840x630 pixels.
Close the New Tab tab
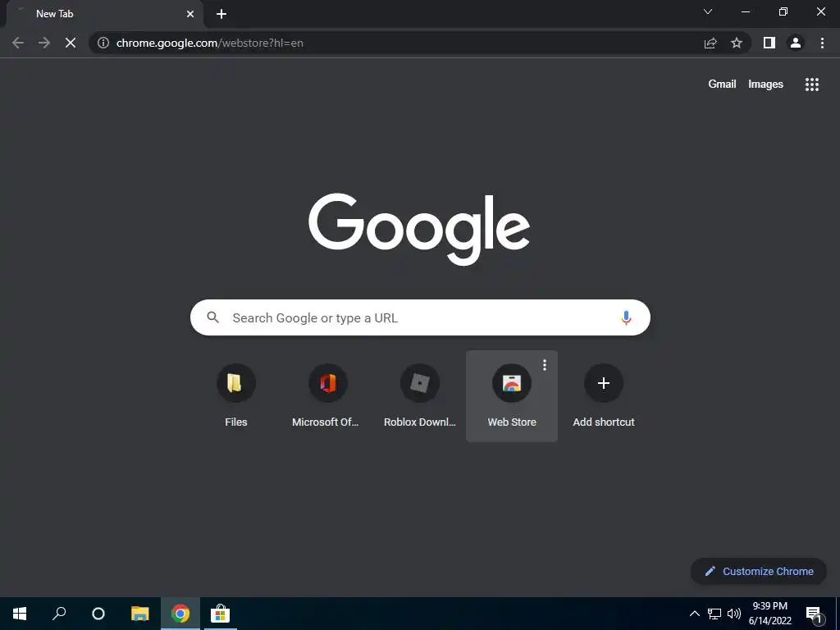pos(190,14)
